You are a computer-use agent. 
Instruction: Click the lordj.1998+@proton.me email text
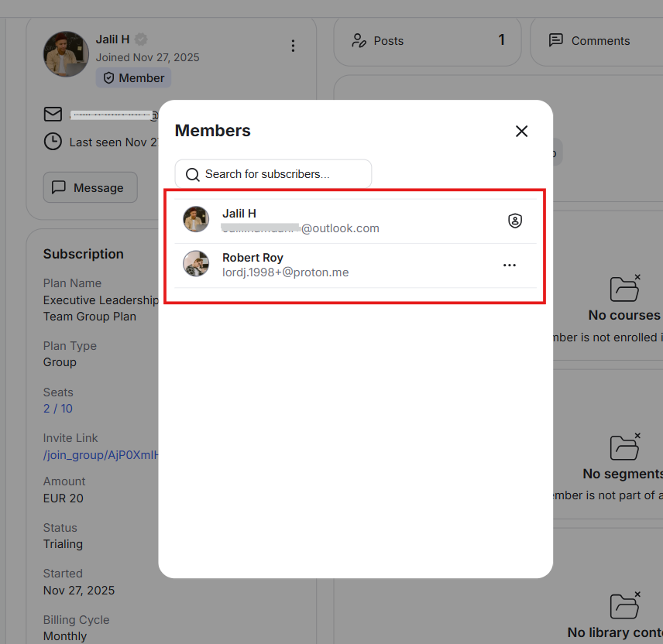285,272
